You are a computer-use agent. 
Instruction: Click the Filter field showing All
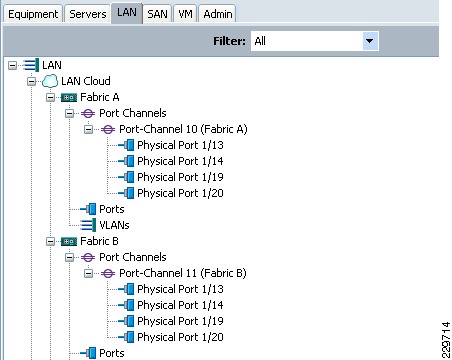pos(314,41)
